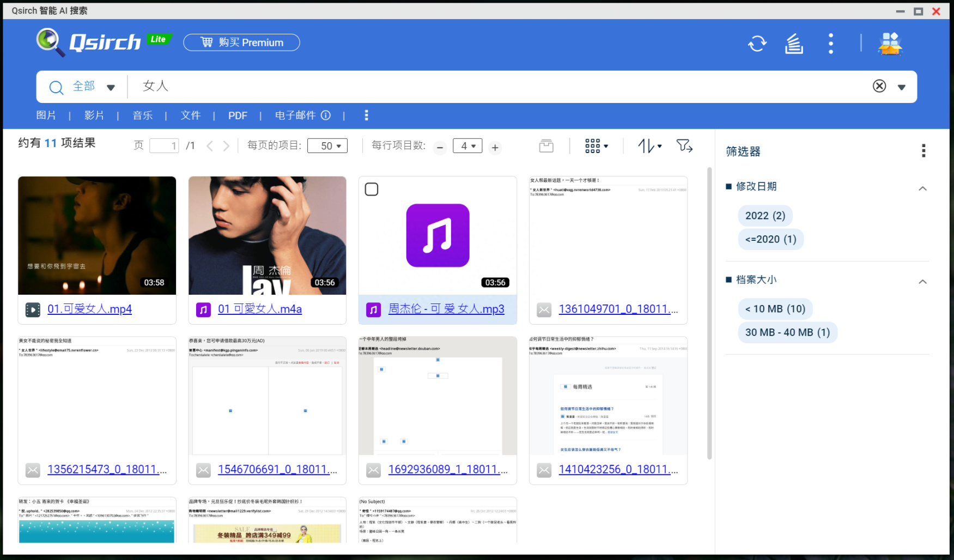954x560 pixels.
Task: Show info about 电子邮件 filter
Action: tap(326, 115)
